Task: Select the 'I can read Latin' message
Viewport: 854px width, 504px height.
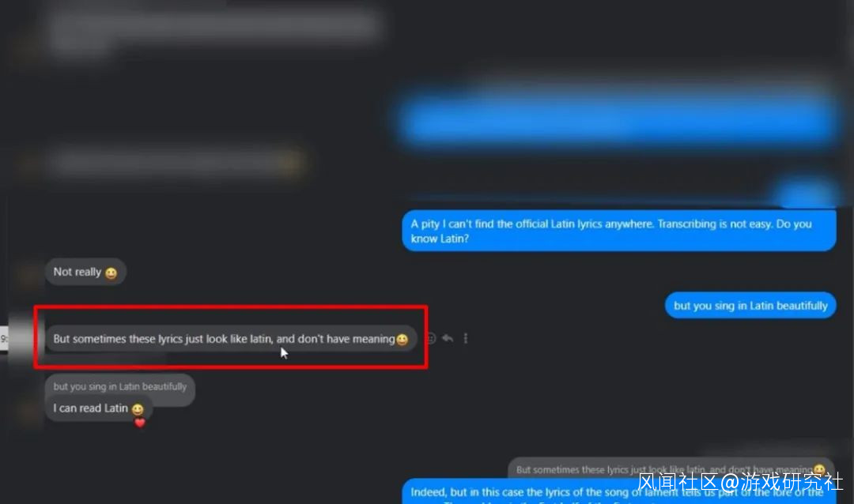Action: pos(99,408)
